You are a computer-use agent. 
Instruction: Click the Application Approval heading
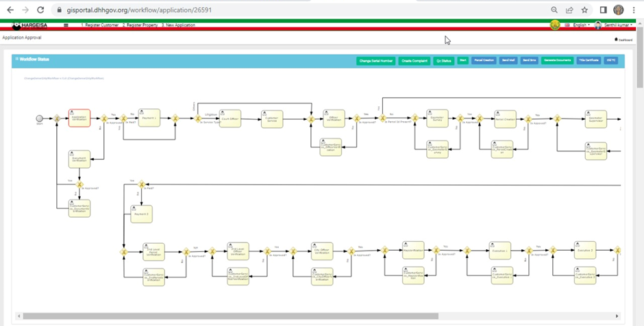[22, 38]
